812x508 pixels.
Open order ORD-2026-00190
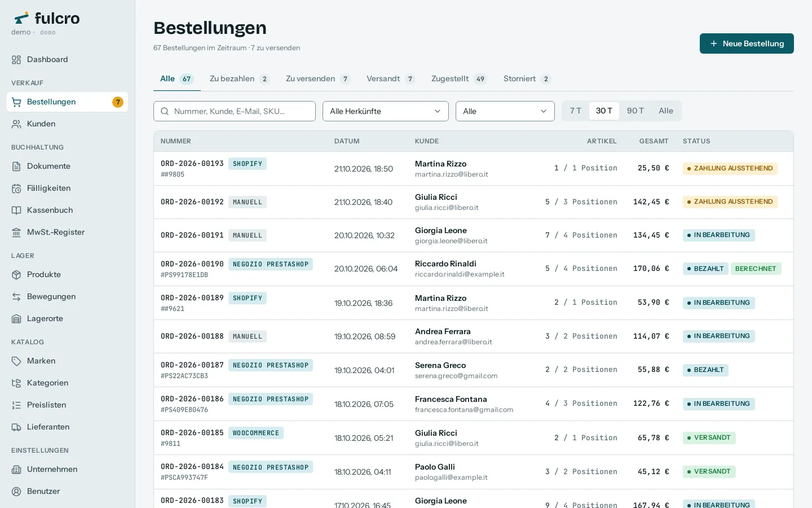192,264
